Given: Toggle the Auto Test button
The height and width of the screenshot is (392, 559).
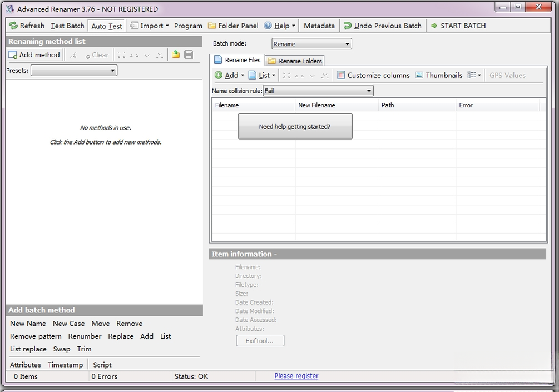Looking at the screenshot, I should (107, 26).
